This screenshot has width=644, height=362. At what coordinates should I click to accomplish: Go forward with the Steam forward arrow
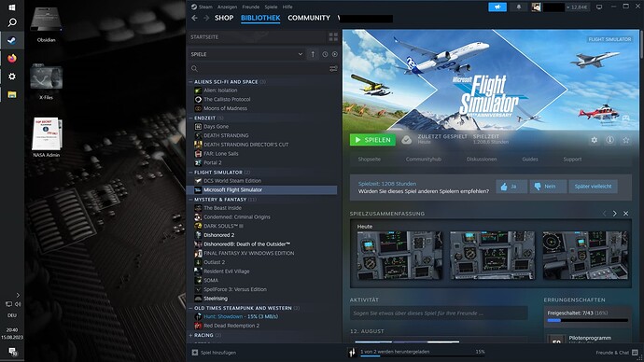206,18
